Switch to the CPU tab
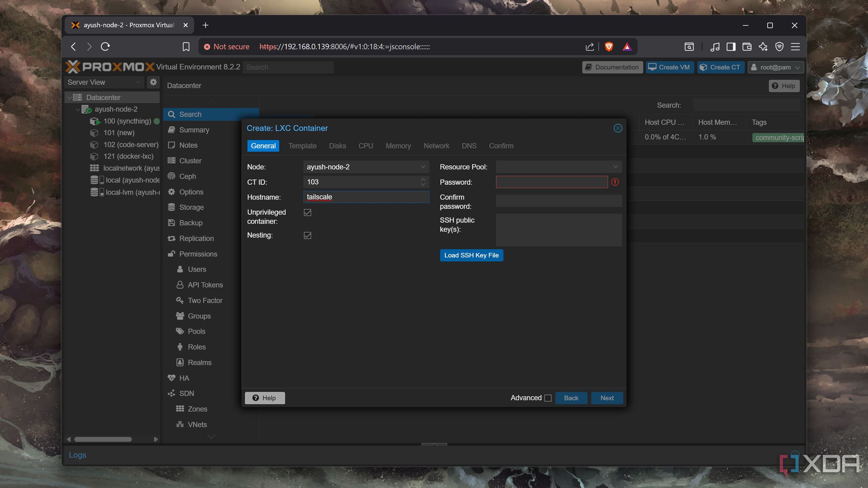Viewport: 868px width, 488px height. click(366, 146)
